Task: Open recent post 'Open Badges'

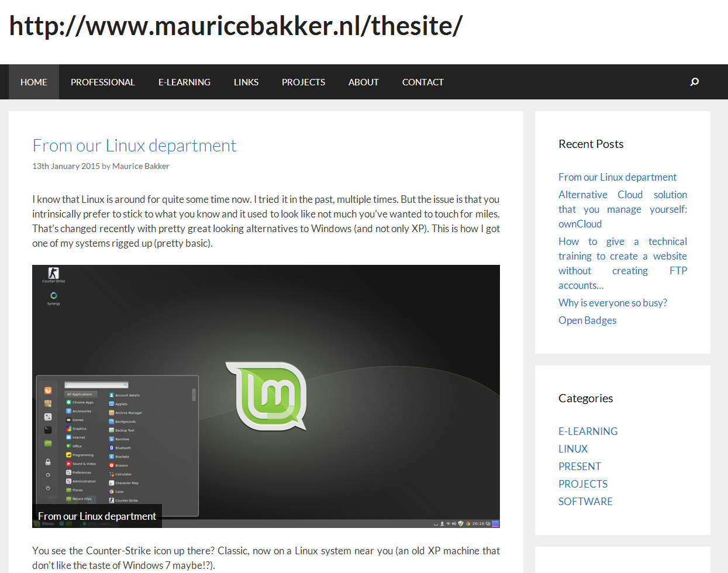Action: (588, 320)
